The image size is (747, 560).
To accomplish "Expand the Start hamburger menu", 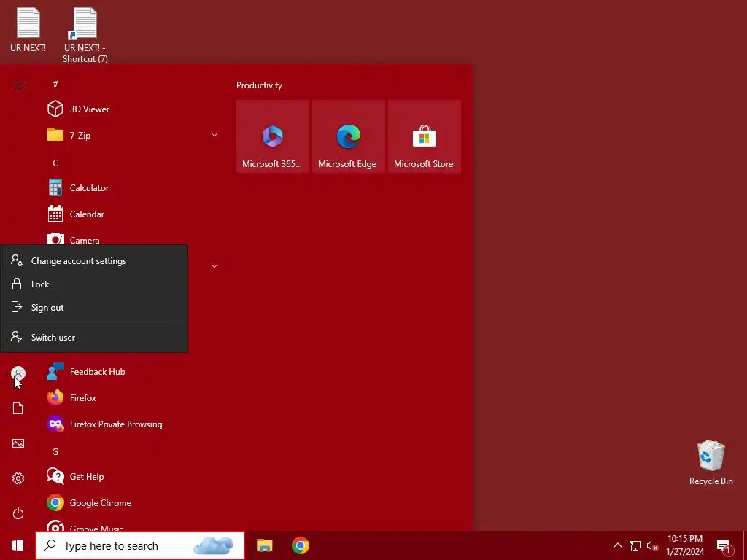I will tap(18, 85).
